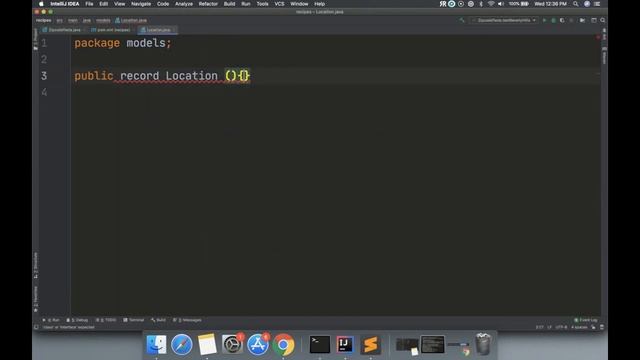
Task: Toggle the Favorites tool window sidebar button
Action: coord(36,299)
